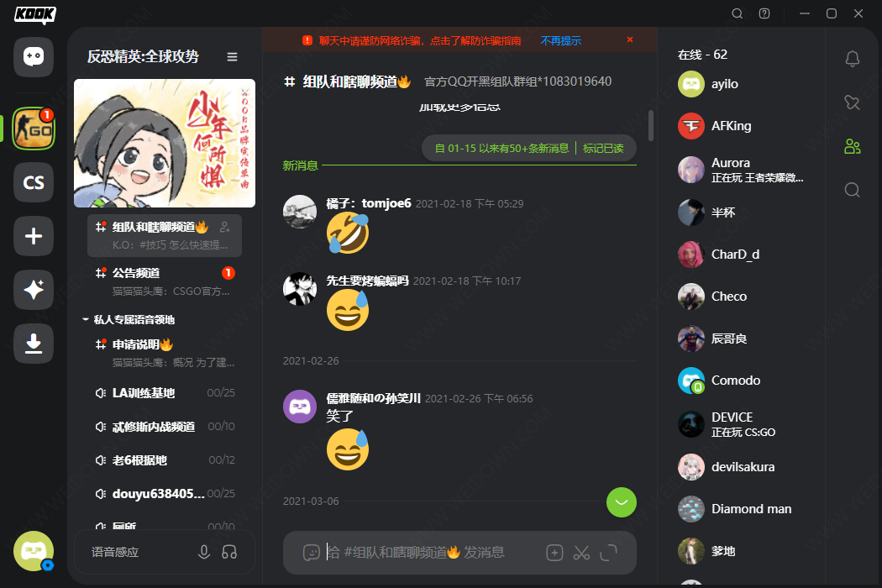Expand the message input box

click(609, 553)
